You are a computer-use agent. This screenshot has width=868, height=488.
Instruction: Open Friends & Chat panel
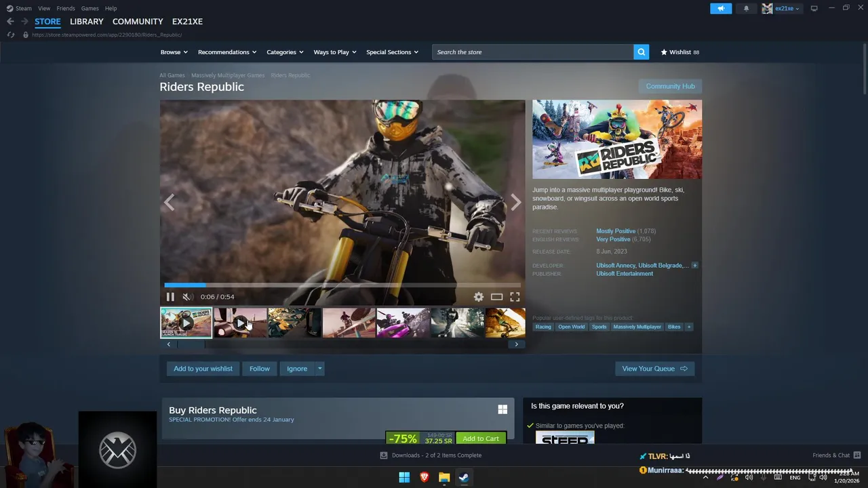(x=836, y=455)
